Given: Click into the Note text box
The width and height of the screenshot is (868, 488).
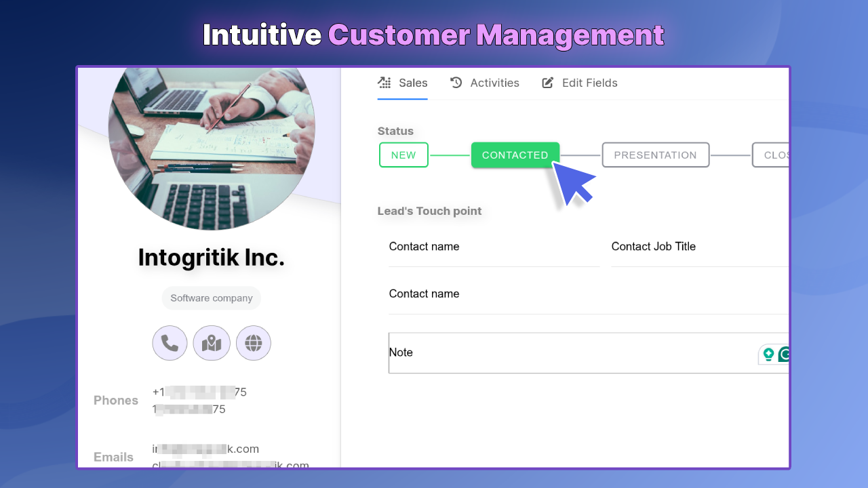Looking at the screenshot, I should (x=589, y=353).
